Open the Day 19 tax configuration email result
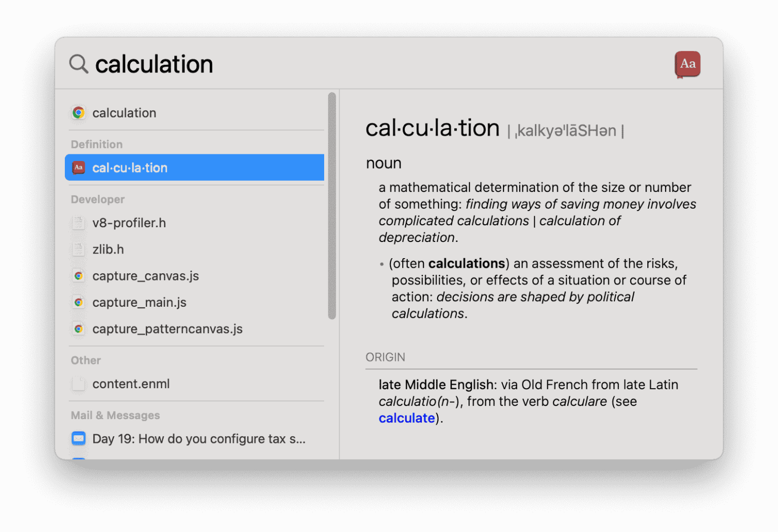The width and height of the screenshot is (778, 532). [198, 438]
